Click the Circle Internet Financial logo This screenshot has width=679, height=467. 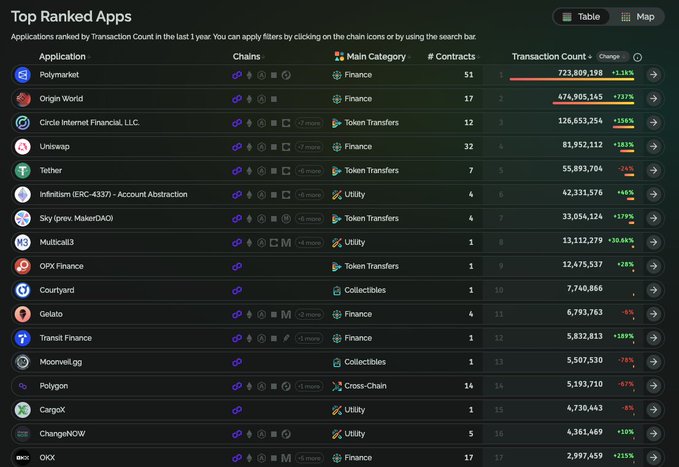(x=23, y=123)
